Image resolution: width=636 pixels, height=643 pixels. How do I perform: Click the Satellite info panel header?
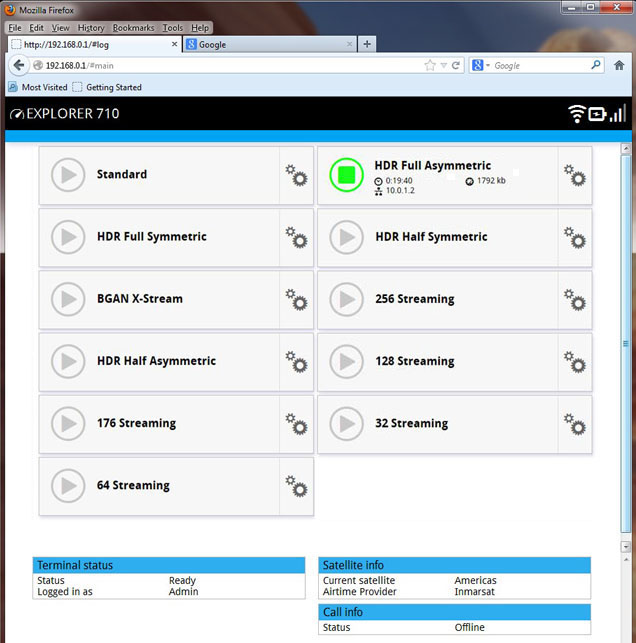tap(454, 565)
